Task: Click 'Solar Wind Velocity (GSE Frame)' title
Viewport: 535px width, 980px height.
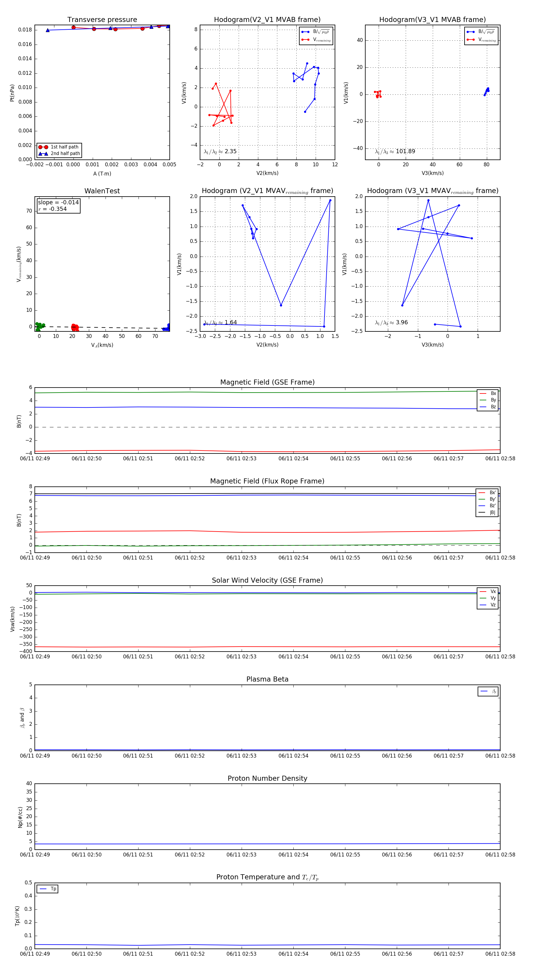Action: point(267,580)
